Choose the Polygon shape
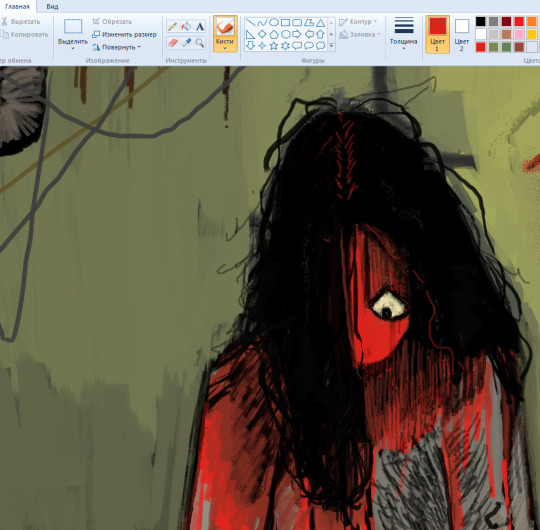Viewport: 540px width, 530px height. tap(309, 23)
